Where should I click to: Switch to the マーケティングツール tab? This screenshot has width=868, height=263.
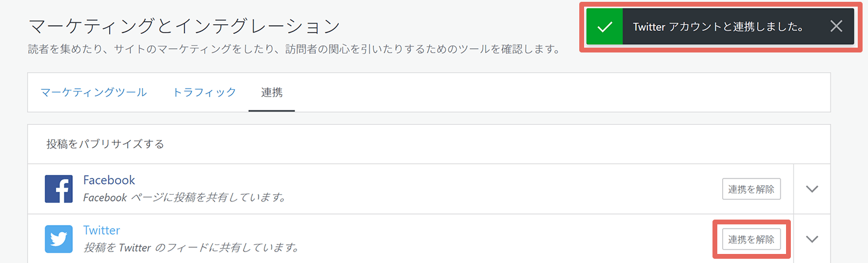(x=93, y=92)
